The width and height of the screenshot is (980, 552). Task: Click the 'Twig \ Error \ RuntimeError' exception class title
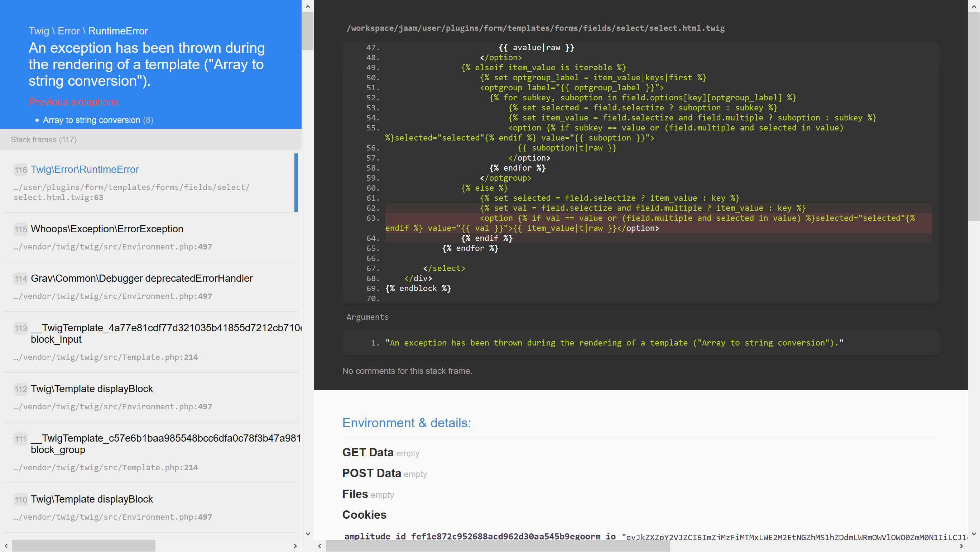(x=88, y=31)
